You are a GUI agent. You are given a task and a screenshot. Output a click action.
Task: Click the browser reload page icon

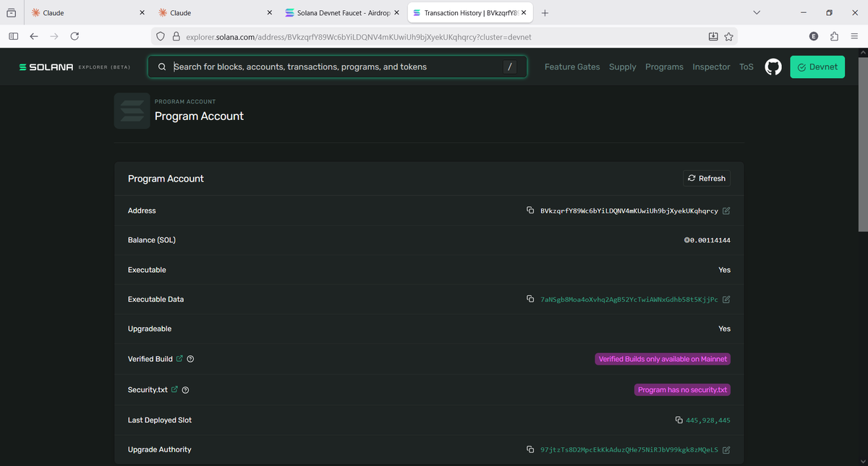click(75, 36)
